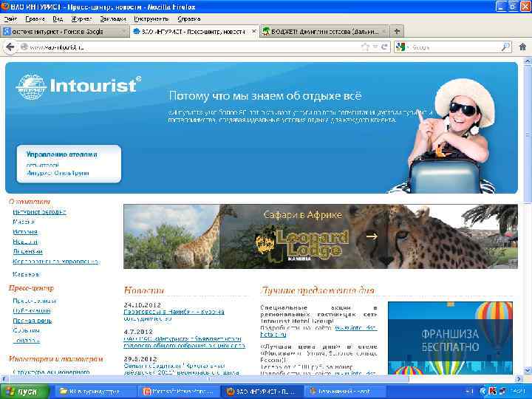
Task: Open the Leopard Lodge safari banner
Action: tap(321, 236)
